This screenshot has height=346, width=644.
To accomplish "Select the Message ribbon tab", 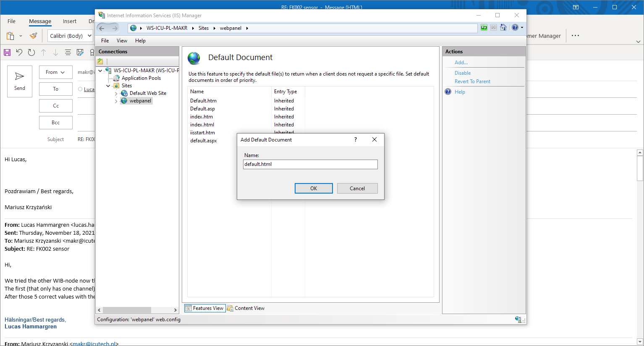I will coord(40,21).
